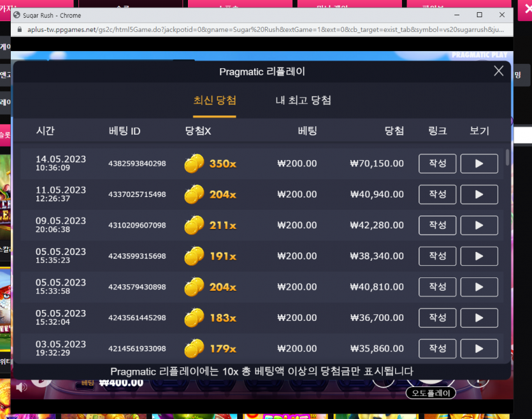Create link for the 191x win
The image size is (532, 419).
tap(437, 256)
